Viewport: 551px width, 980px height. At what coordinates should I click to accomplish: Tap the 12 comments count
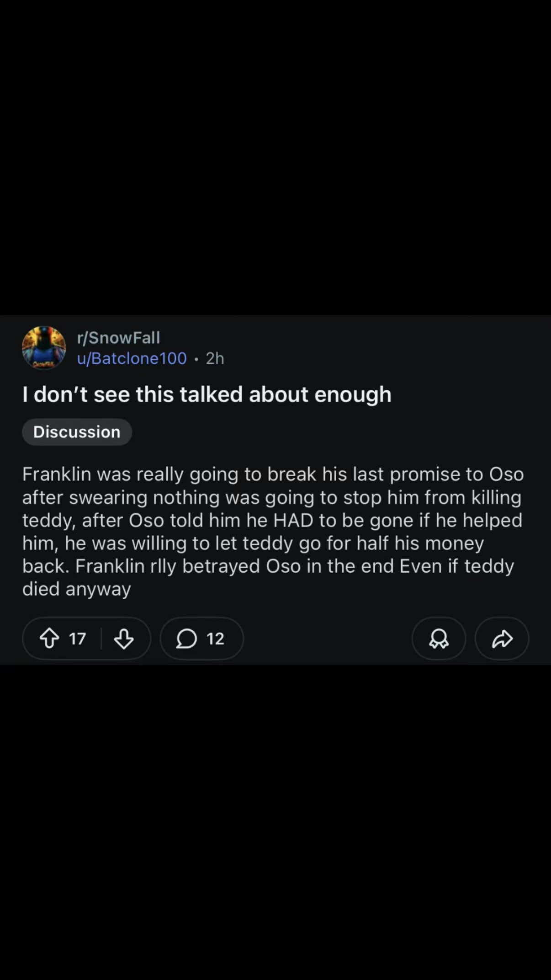click(215, 639)
